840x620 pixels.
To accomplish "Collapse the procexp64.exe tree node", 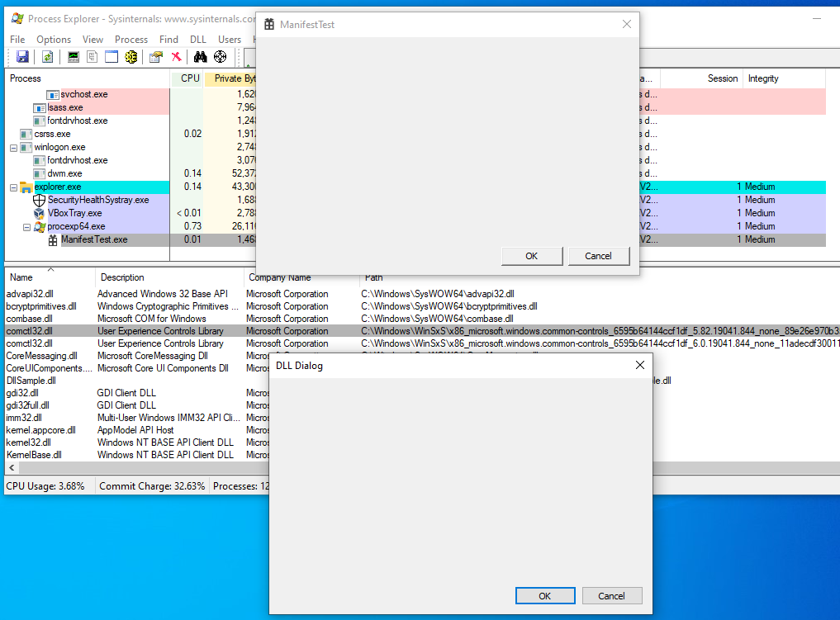I will click(x=26, y=227).
